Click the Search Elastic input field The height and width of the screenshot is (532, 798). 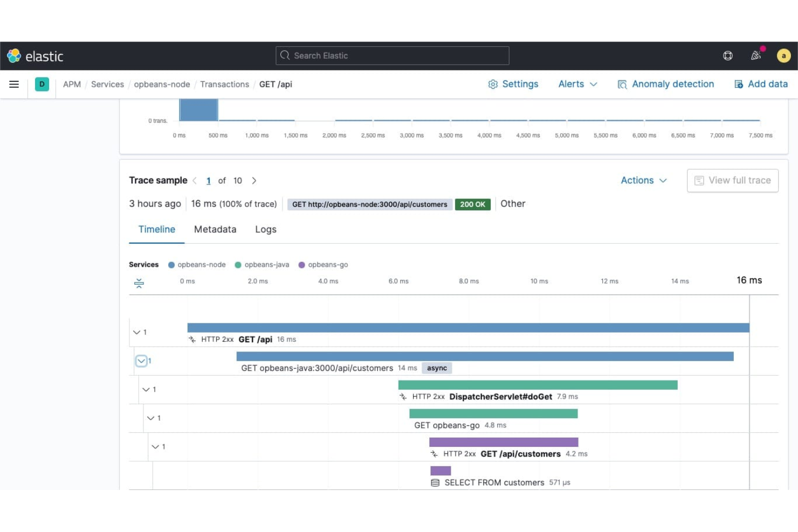pyautogui.click(x=393, y=56)
